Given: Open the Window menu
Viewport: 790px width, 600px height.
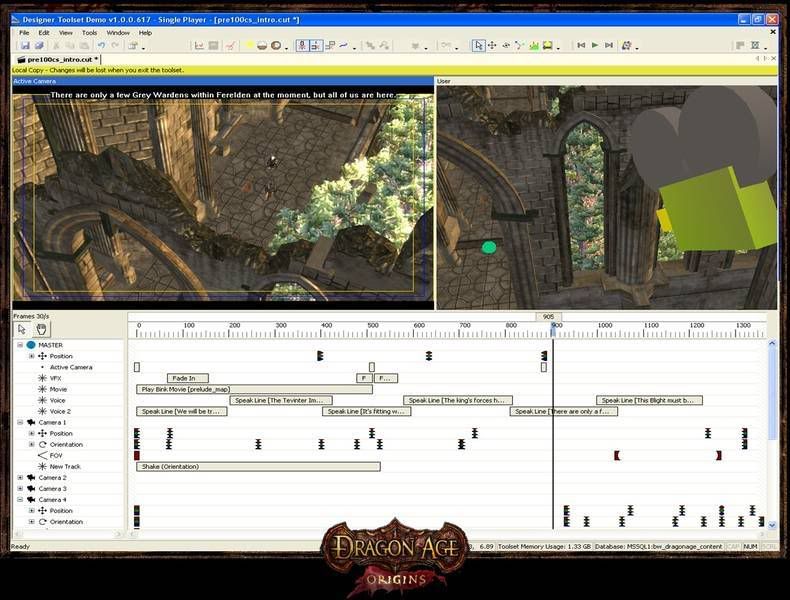Looking at the screenshot, I should click(x=118, y=33).
